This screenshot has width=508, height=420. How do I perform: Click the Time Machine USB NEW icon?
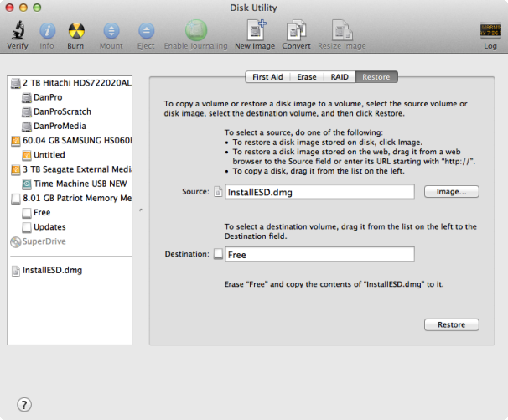[27, 184]
